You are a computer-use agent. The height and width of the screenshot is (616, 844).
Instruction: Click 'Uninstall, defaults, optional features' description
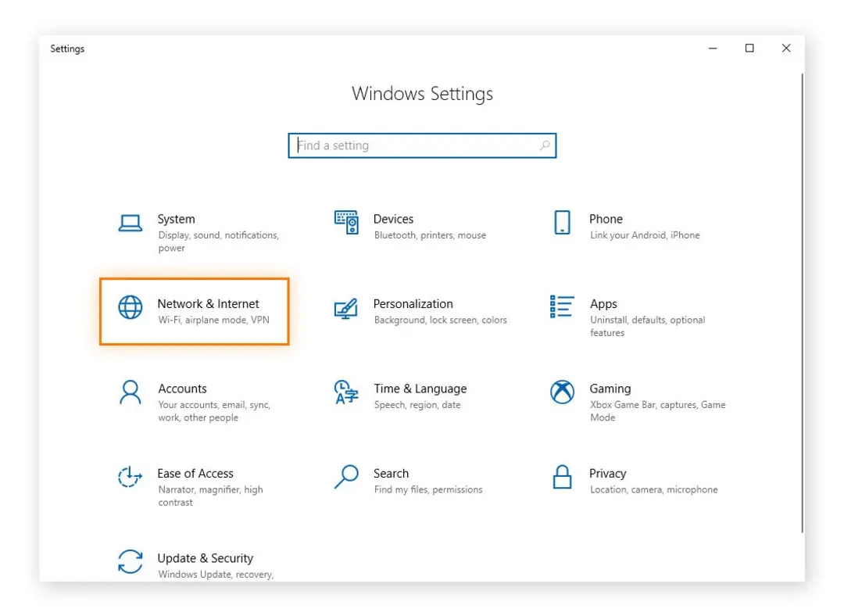[x=648, y=326]
